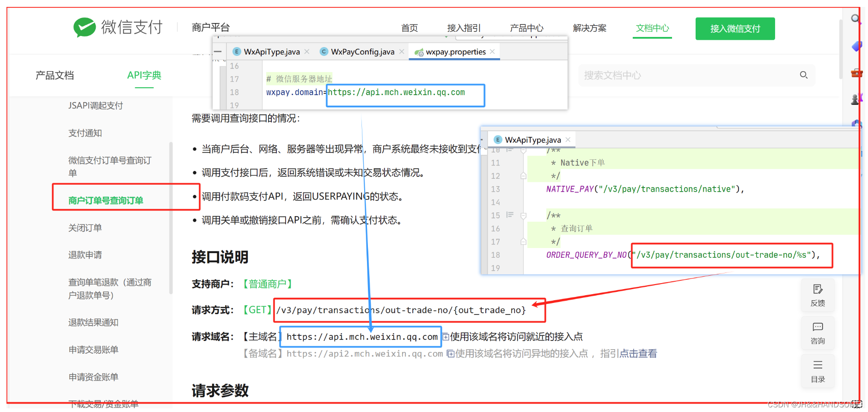This screenshot has height=412, width=868.
Task: Open the 文档中心 navigation item
Action: (652, 28)
